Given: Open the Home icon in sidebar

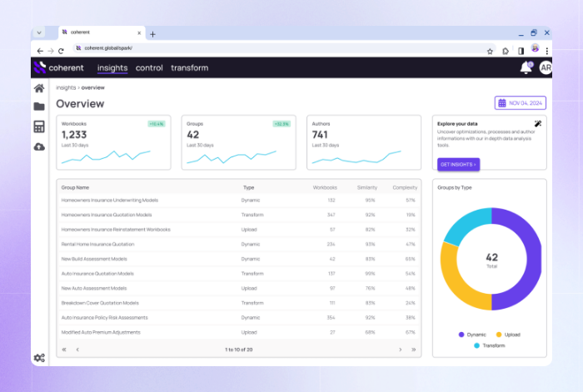Looking at the screenshot, I should (x=39, y=88).
